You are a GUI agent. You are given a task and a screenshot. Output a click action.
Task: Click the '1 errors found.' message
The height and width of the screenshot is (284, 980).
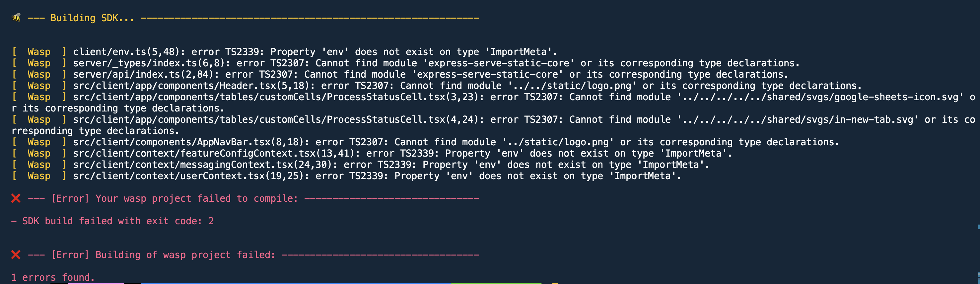point(53,277)
